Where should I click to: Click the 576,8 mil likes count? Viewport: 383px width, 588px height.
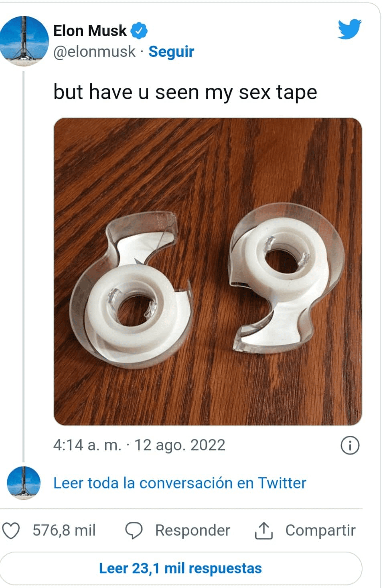[64, 530]
